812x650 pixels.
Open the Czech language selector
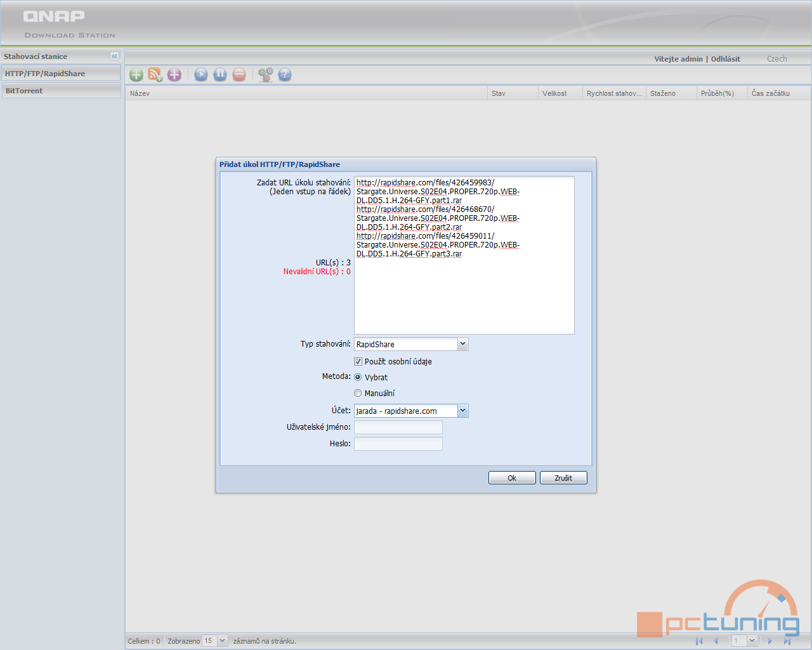tap(776, 58)
